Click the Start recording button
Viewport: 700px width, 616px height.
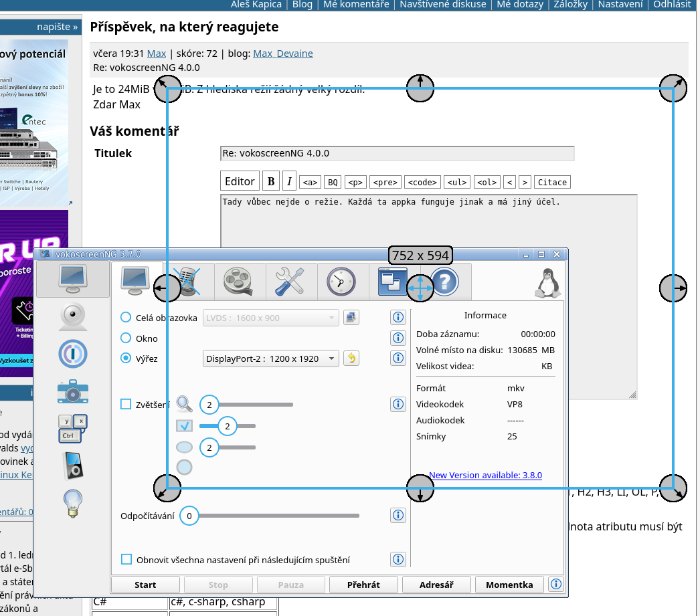tap(145, 585)
